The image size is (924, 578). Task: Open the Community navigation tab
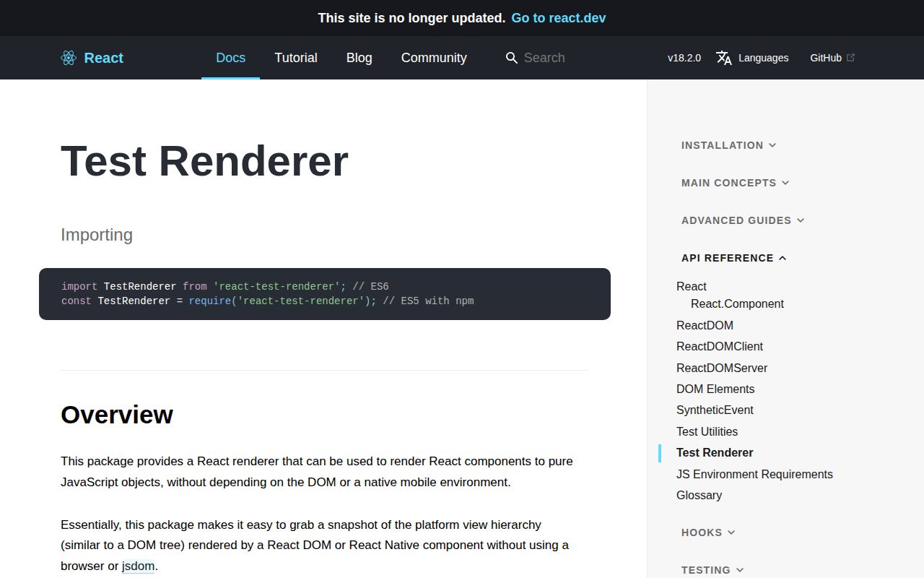coord(434,58)
